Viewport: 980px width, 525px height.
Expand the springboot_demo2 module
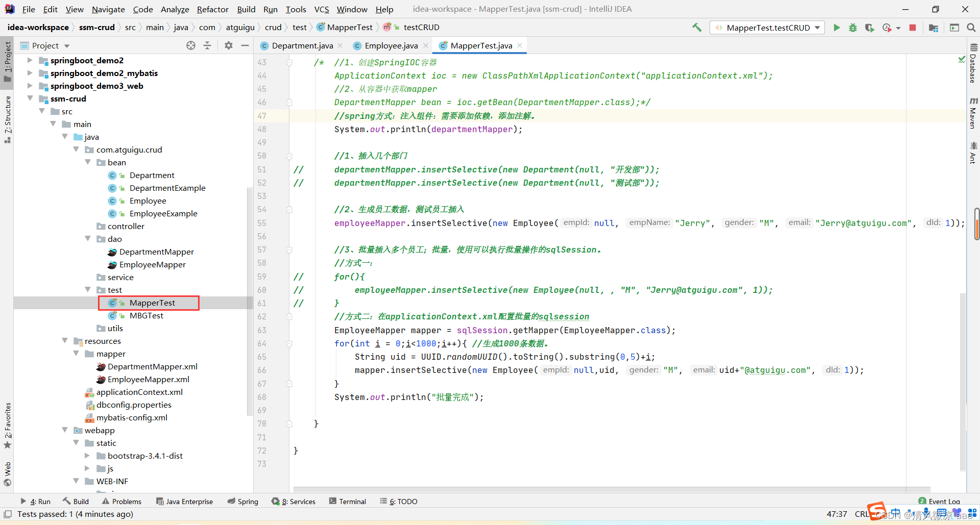30,60
